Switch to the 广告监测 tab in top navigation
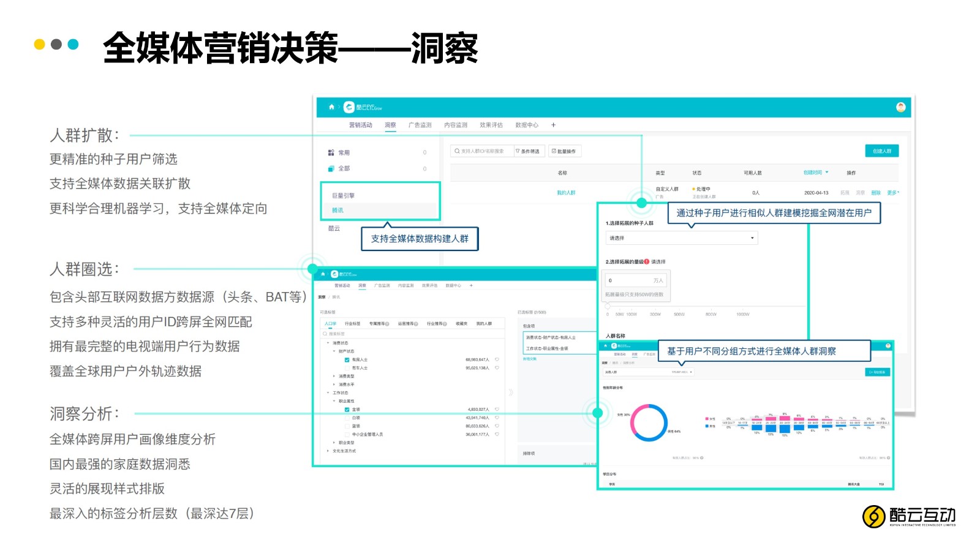The width and height of the screenshot is (980, 551). (x=420, y=125)
